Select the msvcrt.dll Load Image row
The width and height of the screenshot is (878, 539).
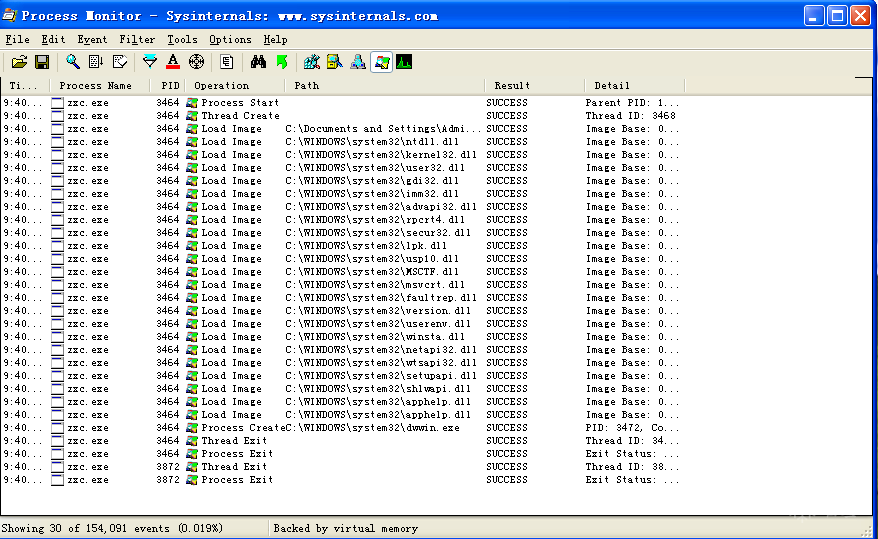342,285
